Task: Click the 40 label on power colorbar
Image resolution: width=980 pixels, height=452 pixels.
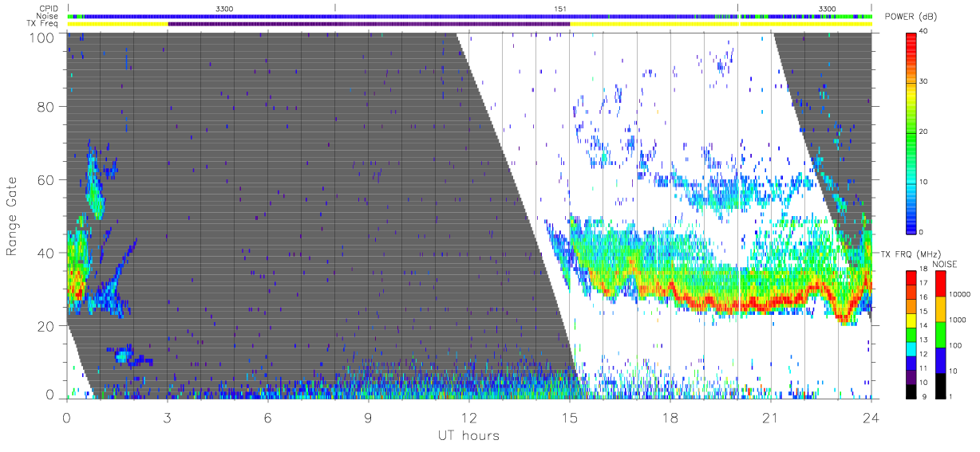Action: point(924,32)
